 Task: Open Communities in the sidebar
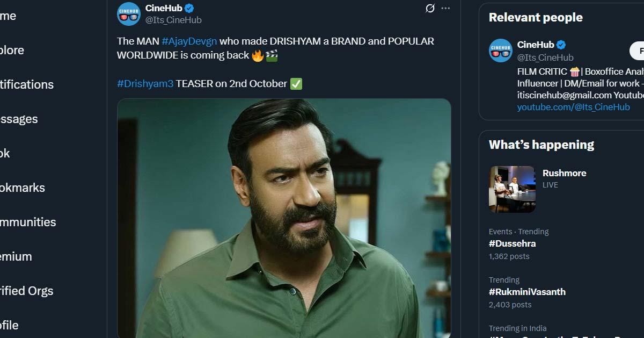click(28, 222)
